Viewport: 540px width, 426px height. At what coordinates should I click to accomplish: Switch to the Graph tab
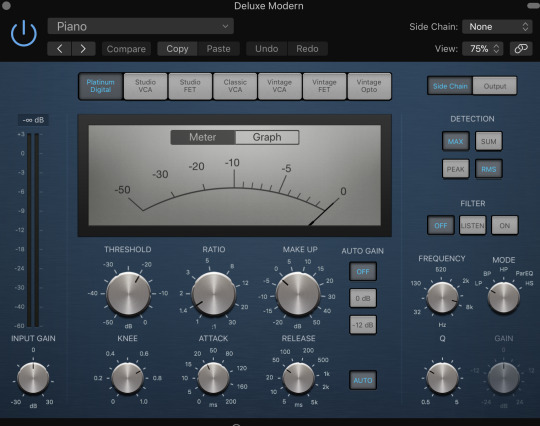[267, 137]
